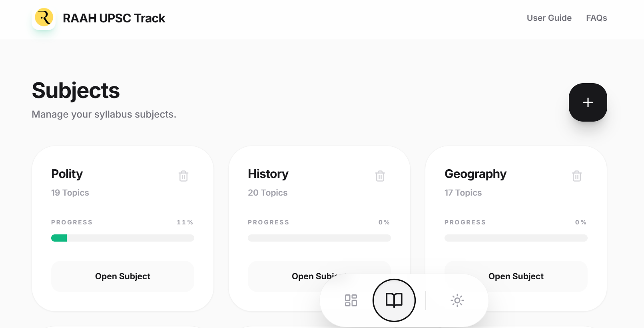644x328 pixels.
Task: Click the History progress bar
Action: [319, 238]
